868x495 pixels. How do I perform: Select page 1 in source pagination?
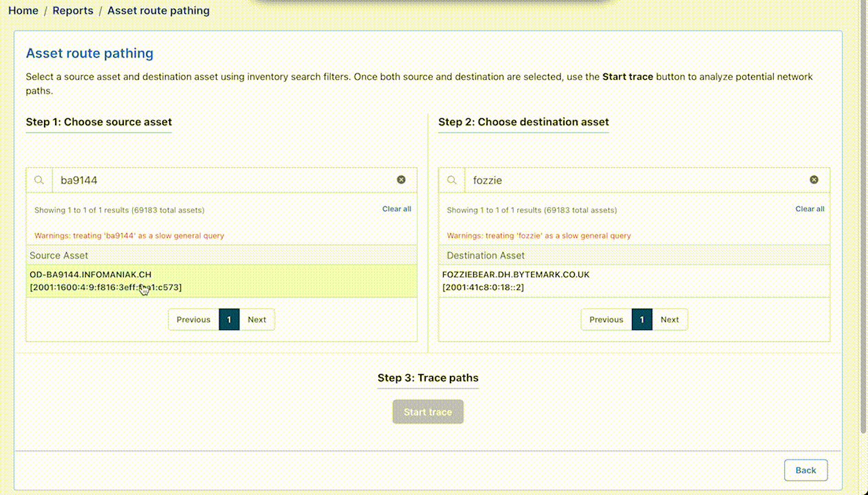[x=229, y=320]
